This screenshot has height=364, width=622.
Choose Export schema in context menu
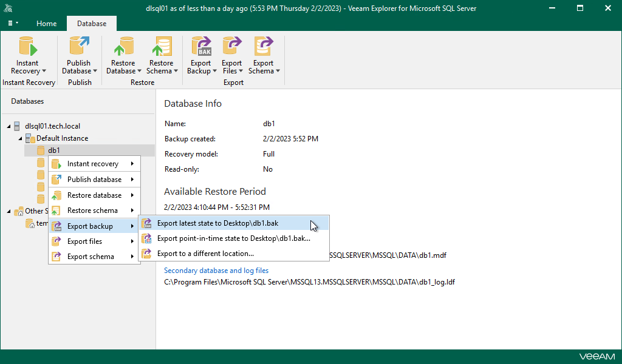(94, 257)
